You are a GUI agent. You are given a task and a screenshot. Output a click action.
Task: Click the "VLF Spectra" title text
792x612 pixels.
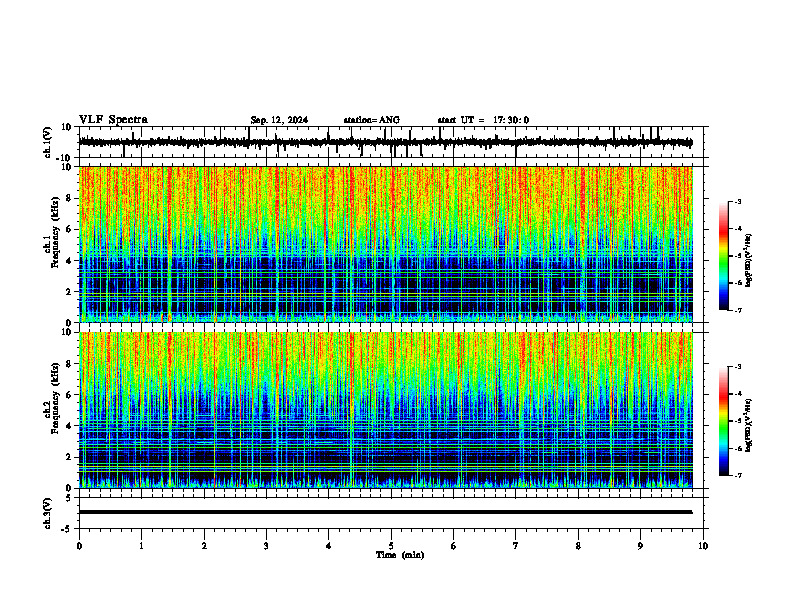tap(113, 120)
